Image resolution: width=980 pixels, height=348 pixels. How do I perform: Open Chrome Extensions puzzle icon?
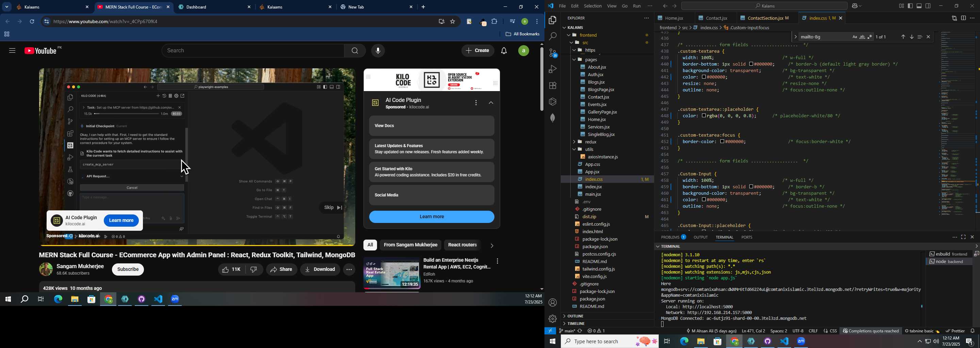coord(494,21)
